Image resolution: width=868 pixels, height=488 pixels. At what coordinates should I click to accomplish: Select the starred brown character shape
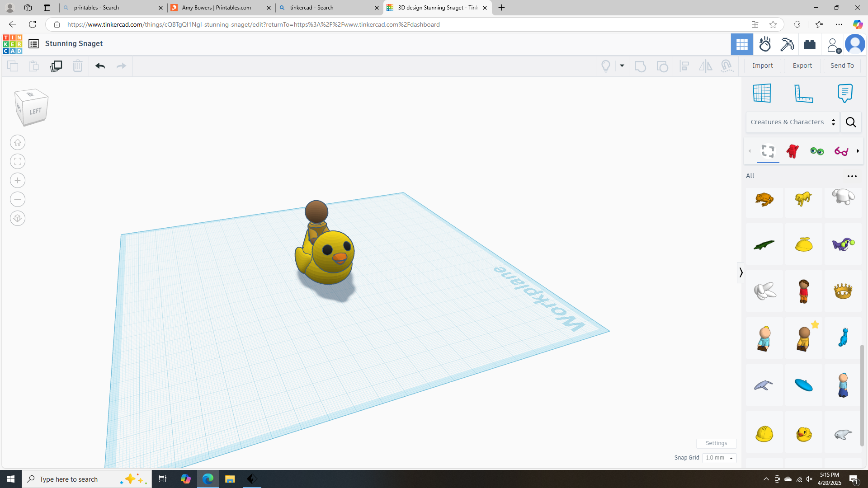click(x=804, y=338)
